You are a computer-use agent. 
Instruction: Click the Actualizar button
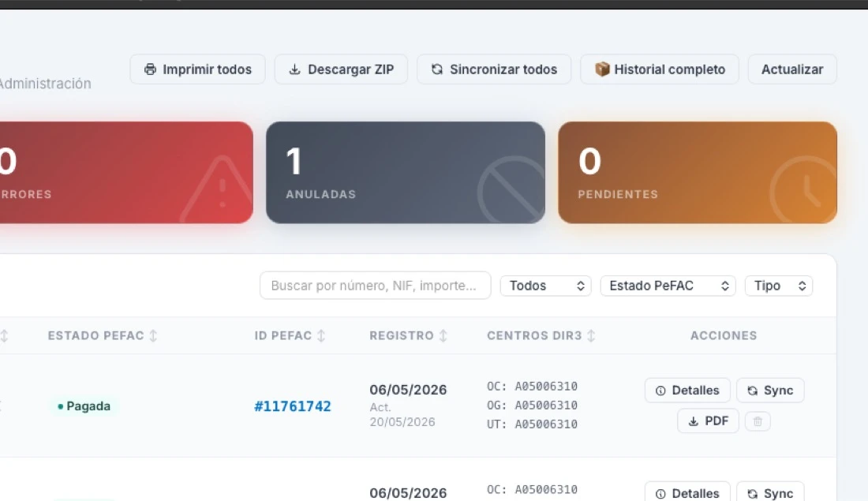[792, 69]
